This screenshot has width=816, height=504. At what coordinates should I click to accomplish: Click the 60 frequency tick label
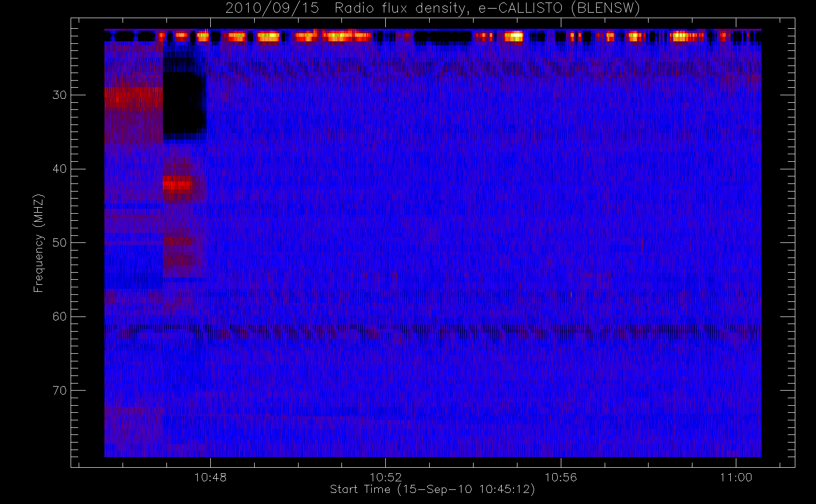point(60,317)
